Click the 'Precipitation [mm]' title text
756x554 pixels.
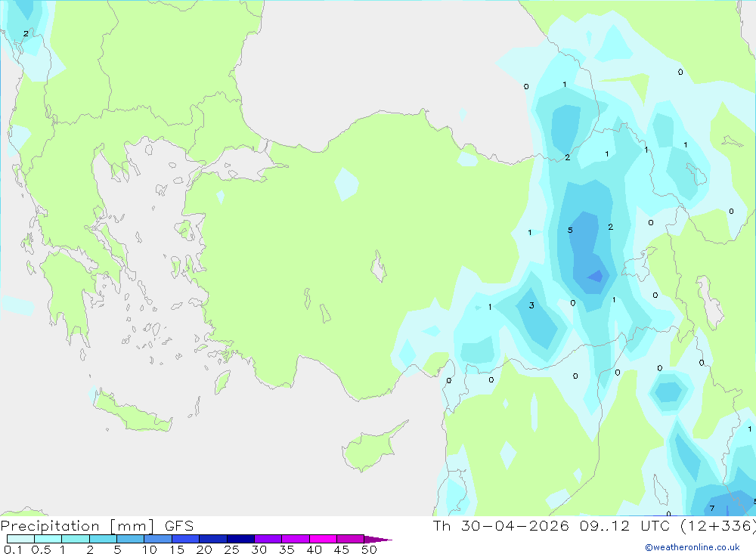(77, 526)
